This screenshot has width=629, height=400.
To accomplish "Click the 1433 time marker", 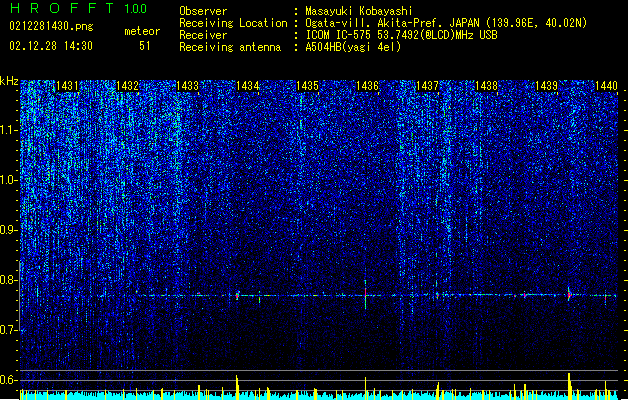I will (187, 86).
